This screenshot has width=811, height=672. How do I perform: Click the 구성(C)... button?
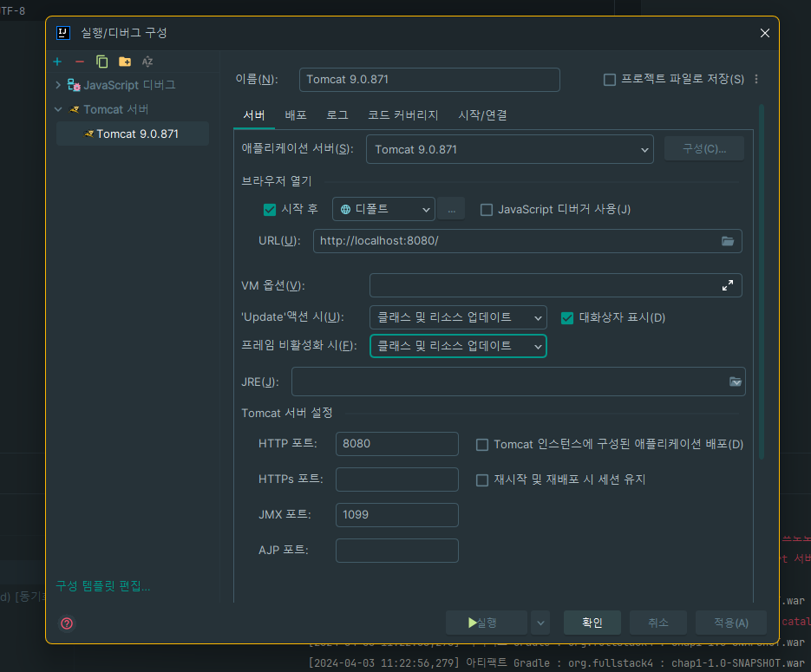[x=704, y=149]
